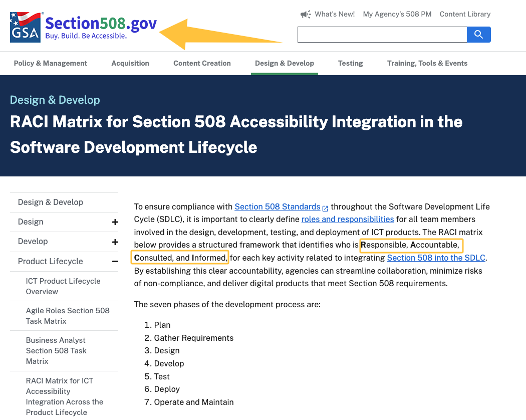
Task: Follow Section 508 into the SDLC link
Action: 436,258
